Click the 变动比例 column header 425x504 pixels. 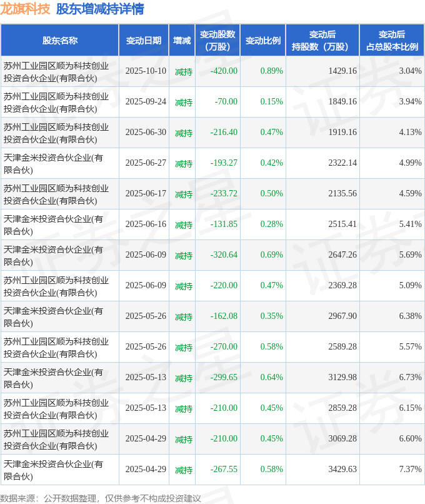click(x=262, y=41)
